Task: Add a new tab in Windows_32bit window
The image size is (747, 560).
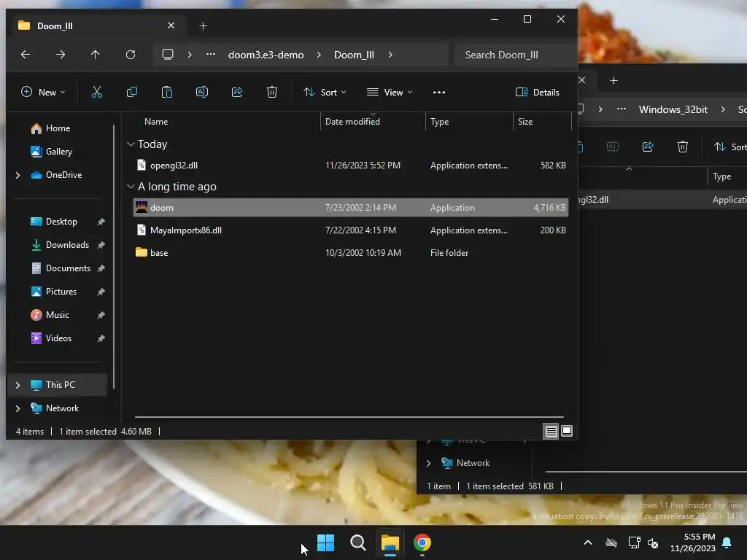Action: (x=614, y=81)
